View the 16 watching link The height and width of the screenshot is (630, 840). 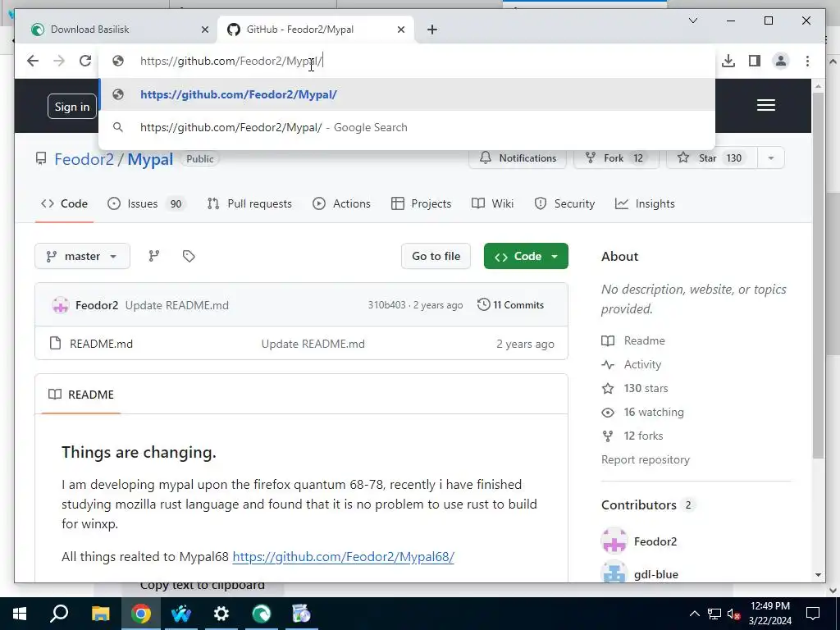tap(643, 413)
